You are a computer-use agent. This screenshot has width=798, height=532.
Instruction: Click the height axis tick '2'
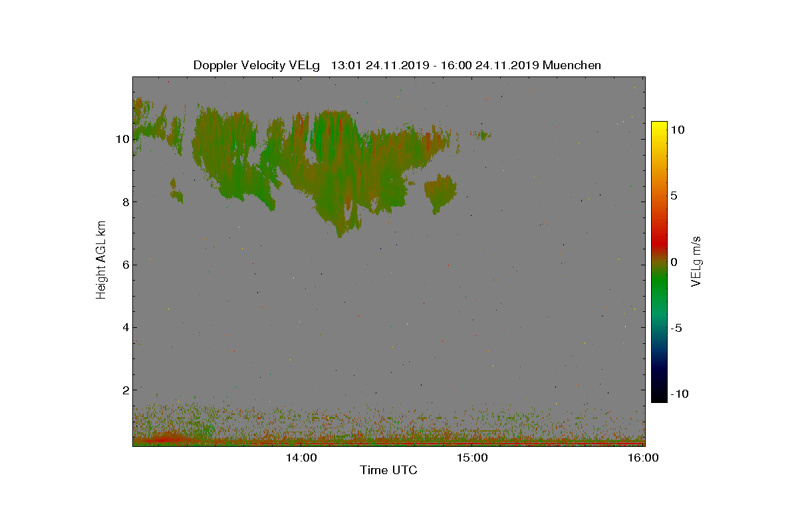[x=124, y=390]
